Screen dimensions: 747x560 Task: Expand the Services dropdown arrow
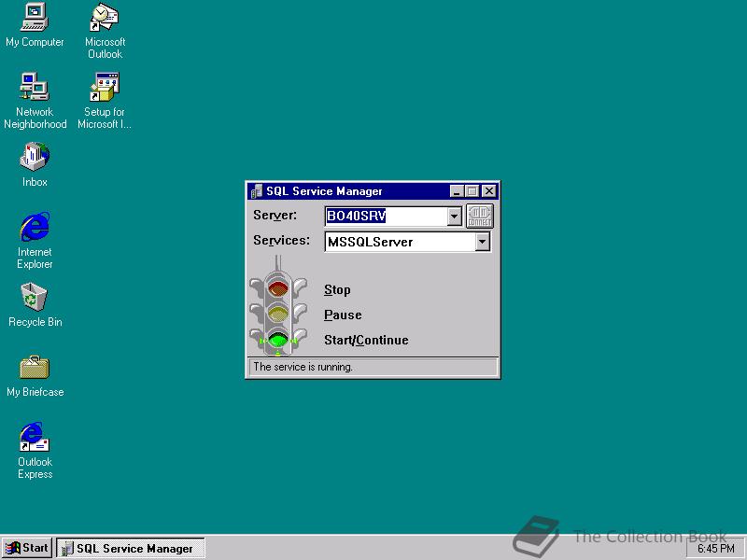click(482, 242)
